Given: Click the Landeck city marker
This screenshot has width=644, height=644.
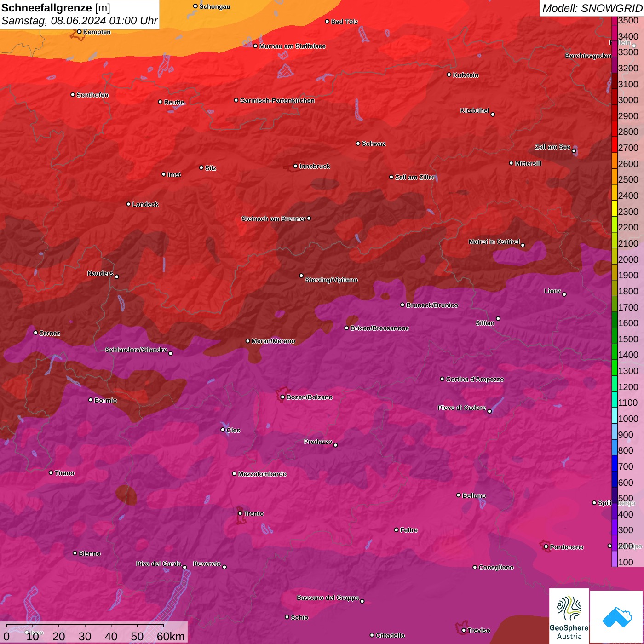Looking at the screenshot, I should pyautogui.click(x=129, y=204).
